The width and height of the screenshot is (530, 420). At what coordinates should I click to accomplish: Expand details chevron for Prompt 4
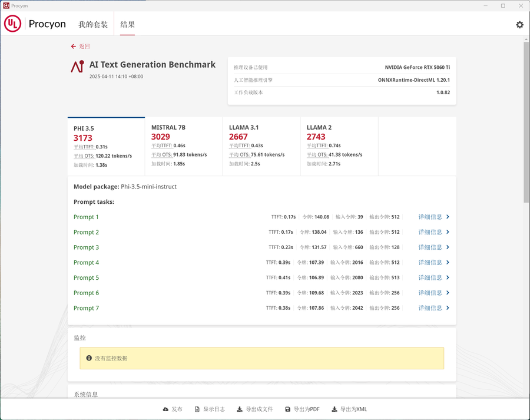pyautogui.click(x=448, y=262)
